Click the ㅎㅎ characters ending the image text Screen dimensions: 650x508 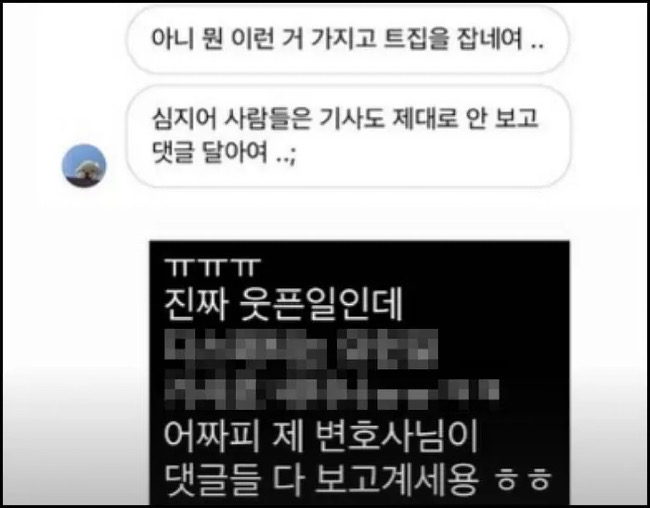[524, 480]
